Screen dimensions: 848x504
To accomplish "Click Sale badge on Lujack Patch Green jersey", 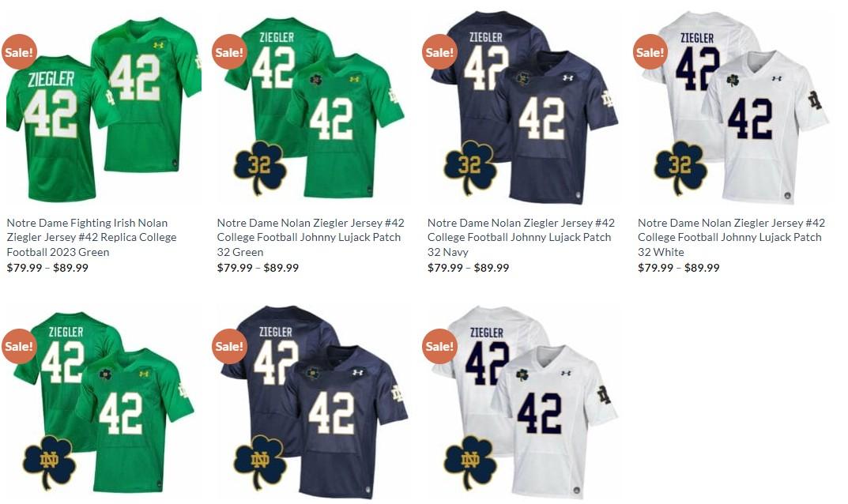I will [x=229, y=52].
